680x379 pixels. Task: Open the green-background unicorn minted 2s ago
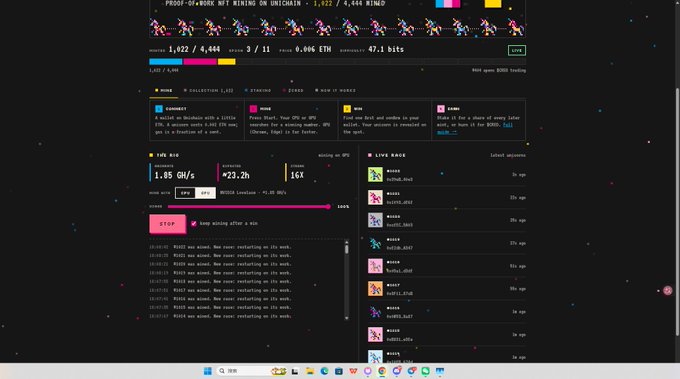(x=375, y=175)
